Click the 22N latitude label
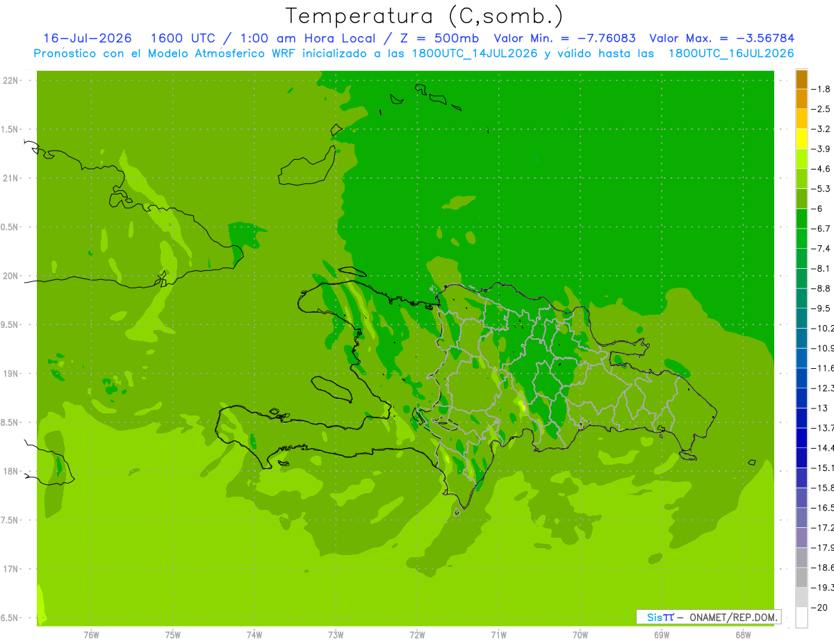This screenshot has width=834, height=644. pos(11,81)
